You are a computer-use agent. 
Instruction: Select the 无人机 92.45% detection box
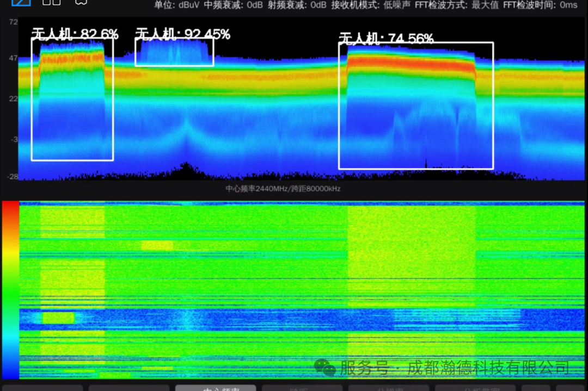tap(174, 52)
